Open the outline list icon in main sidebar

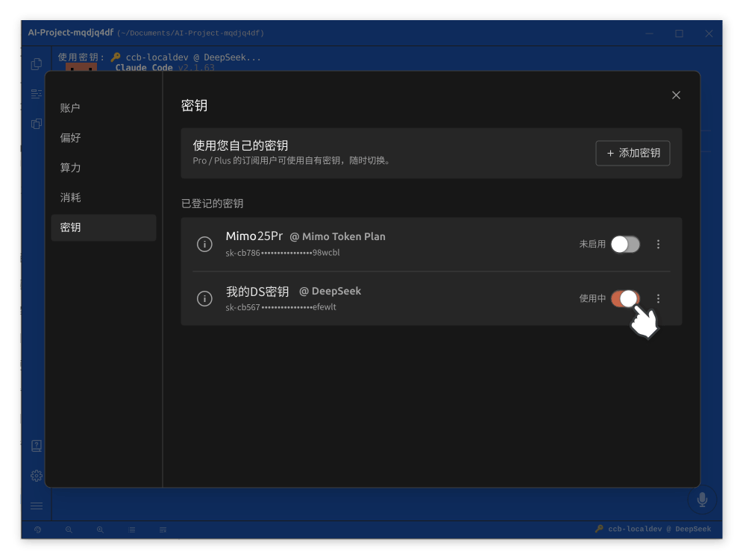point(37,94)
